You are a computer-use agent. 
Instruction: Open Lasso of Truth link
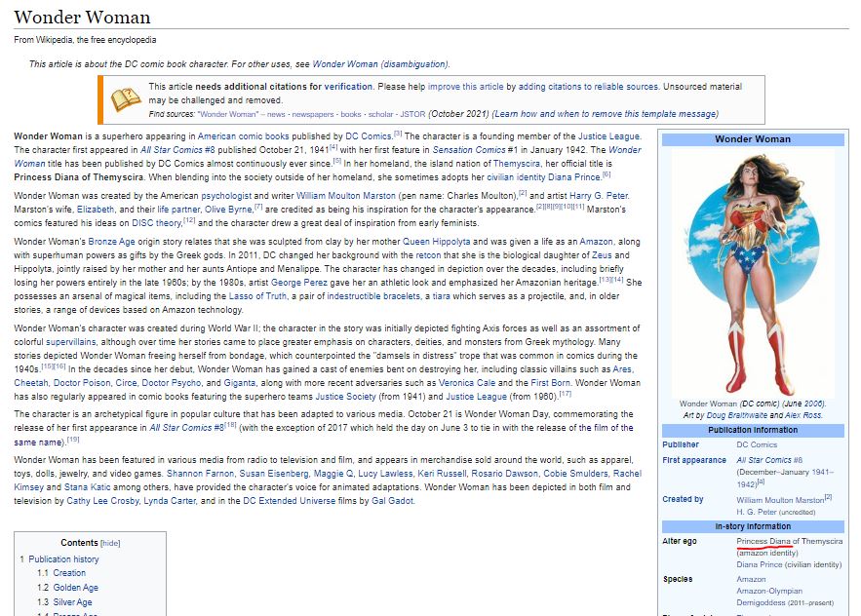coord(257,296)
